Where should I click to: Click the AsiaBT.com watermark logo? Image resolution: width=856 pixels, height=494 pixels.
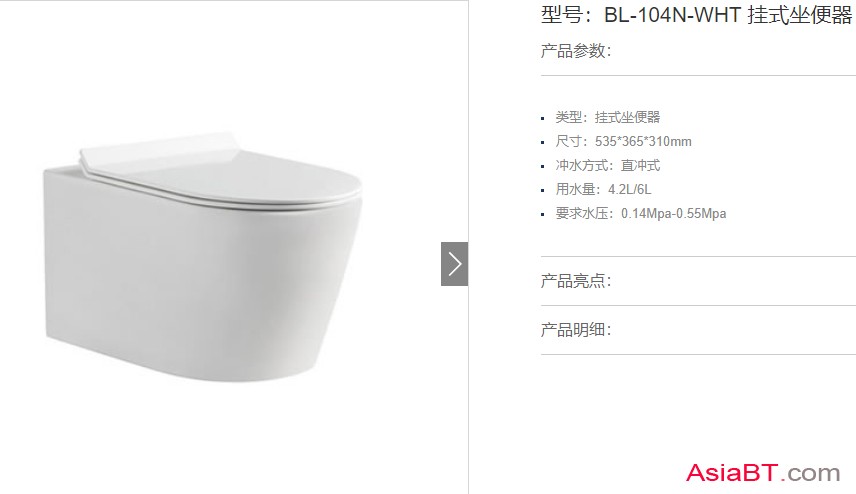(763, 473)
